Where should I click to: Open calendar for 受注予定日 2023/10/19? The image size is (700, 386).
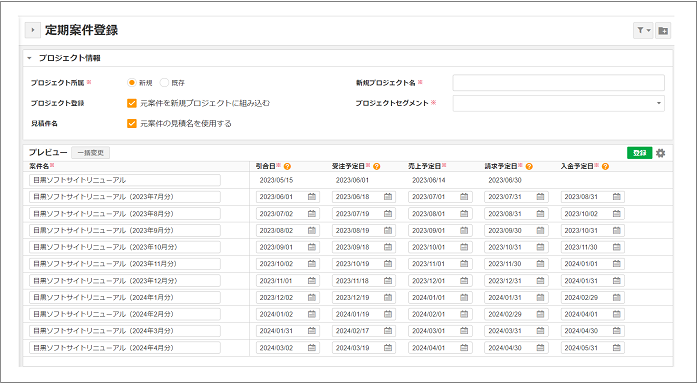pyautogui.click(x=388, y=264)
